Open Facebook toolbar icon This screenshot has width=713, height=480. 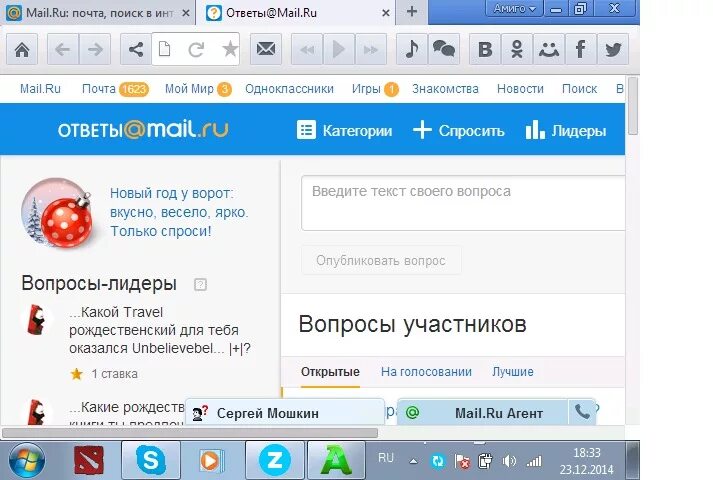coord(580,49)
